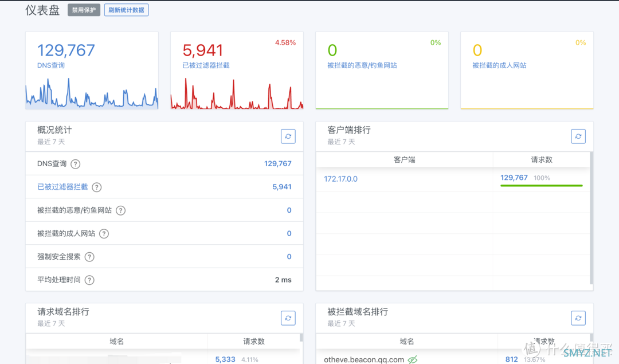Click the help icon next to 强制安全搜索
Image resolution: width=619 pixels, height=364 pixels.
click(89, 257)
